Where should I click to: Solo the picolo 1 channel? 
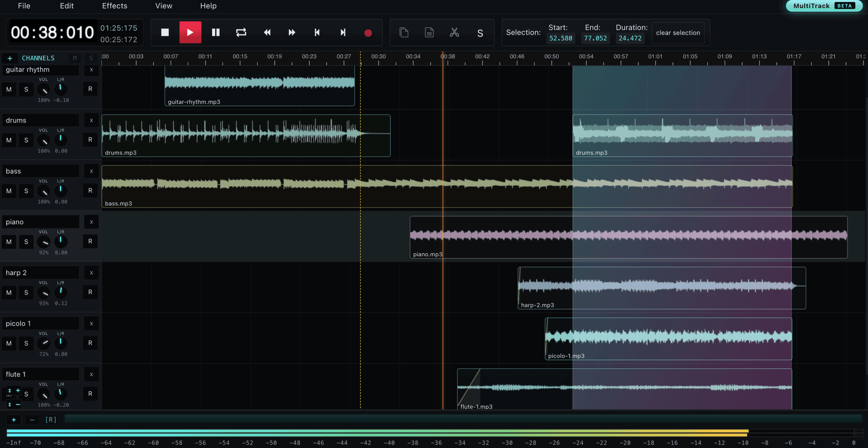pos(26,344)
